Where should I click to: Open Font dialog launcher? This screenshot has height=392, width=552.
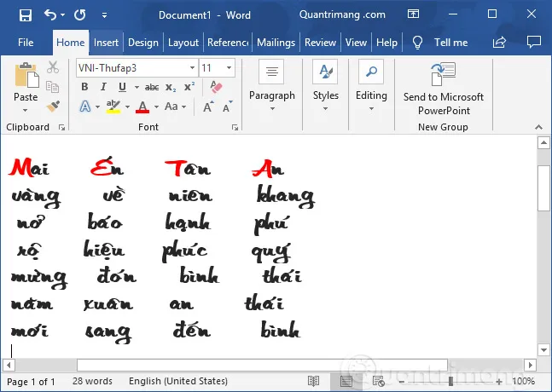[235, 128]
